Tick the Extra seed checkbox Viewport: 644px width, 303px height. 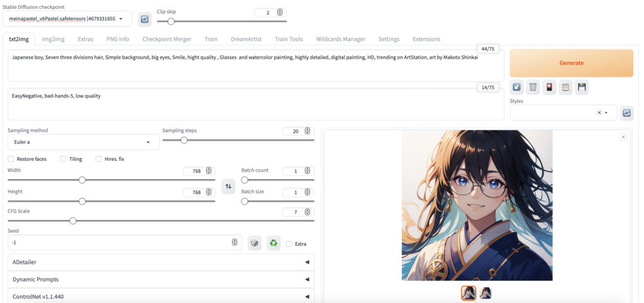289,243
